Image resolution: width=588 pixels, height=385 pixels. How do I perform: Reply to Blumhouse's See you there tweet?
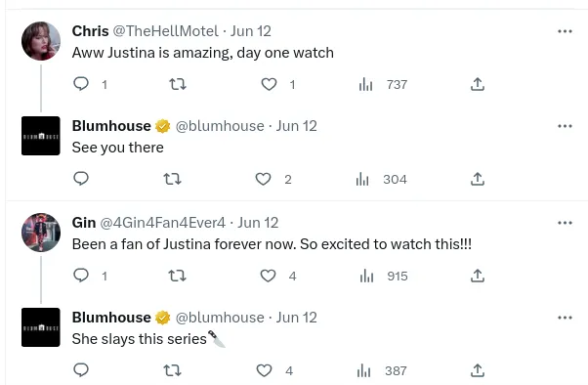(81, 179)
